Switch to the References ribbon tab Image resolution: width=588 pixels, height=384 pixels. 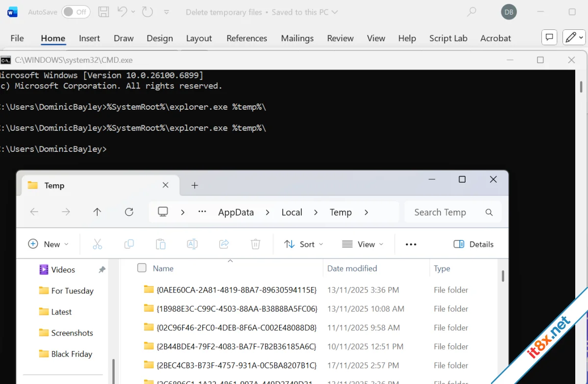[x=247, y=38]
